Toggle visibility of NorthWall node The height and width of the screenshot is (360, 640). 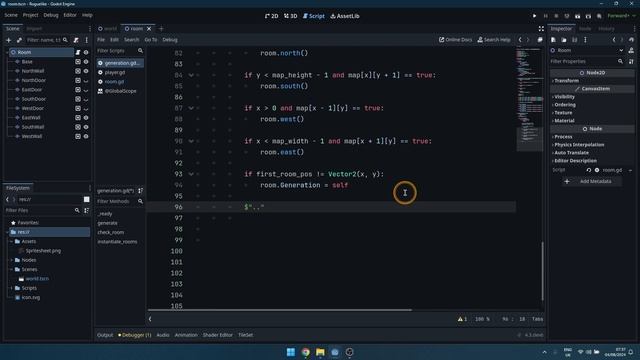(86, 71)
